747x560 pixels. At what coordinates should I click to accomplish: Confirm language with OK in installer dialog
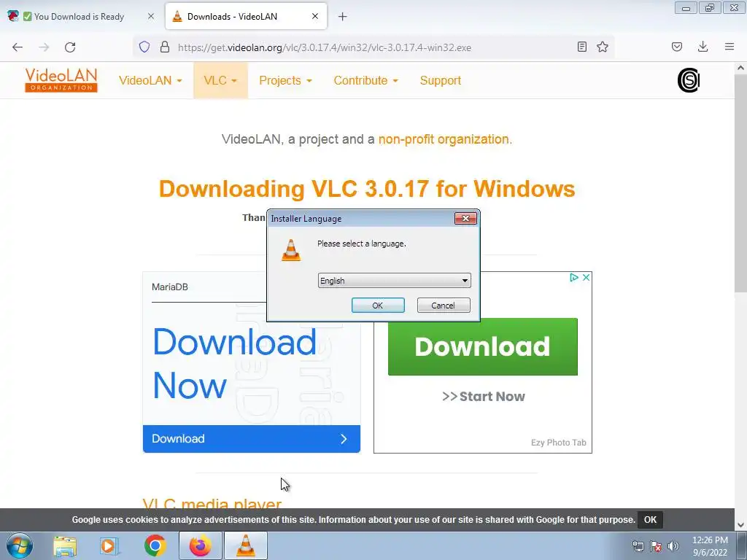click(x=378, y=306)
